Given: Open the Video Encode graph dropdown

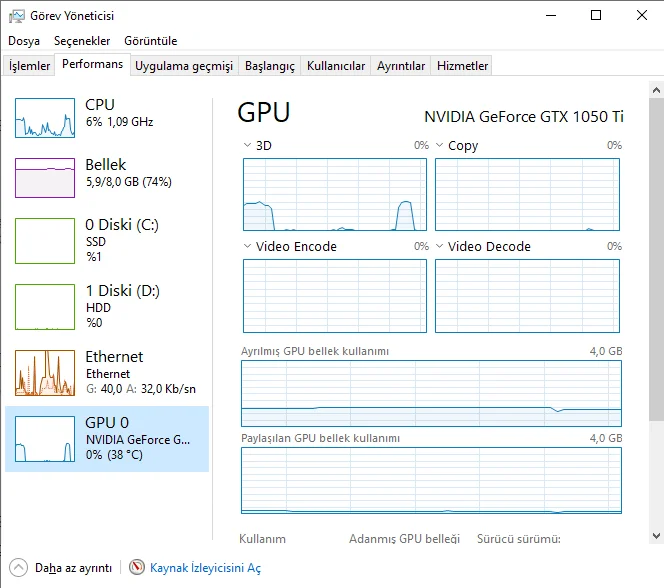Looking at the screenshot, I should click(x=248, y=247).
